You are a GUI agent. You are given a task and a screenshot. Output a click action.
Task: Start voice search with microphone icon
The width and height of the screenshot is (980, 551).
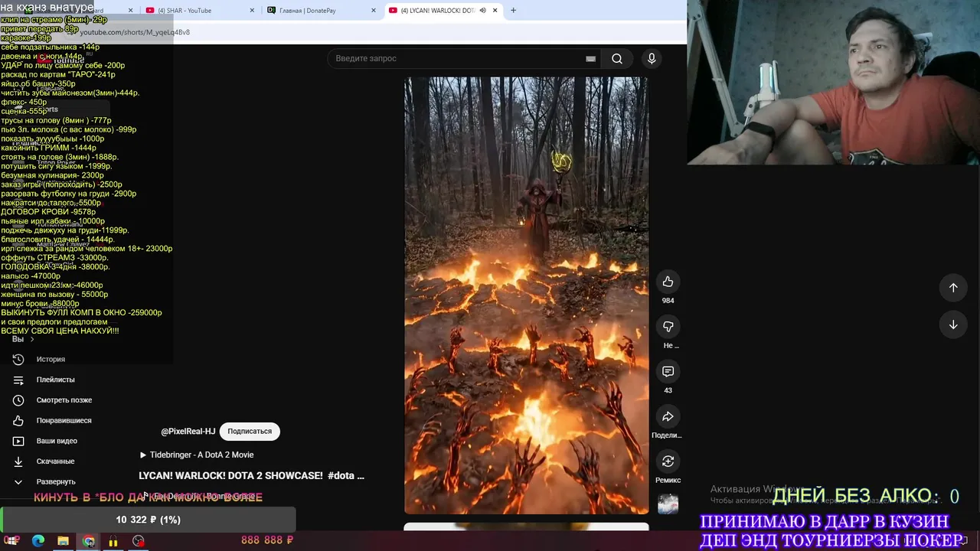tap(652, 59)
